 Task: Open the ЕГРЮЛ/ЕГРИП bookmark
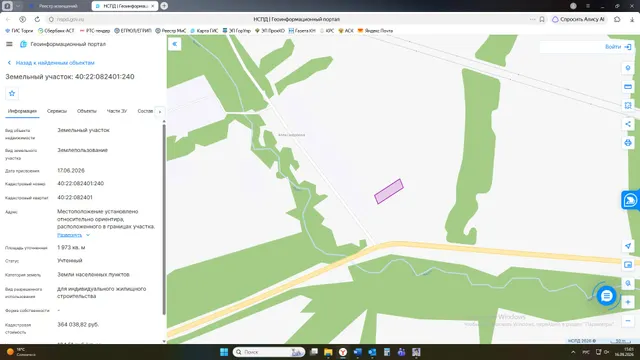coord(133,31)
